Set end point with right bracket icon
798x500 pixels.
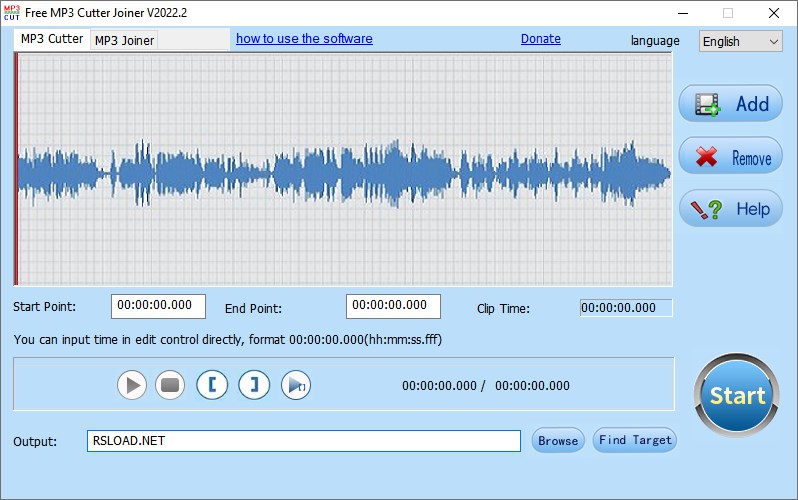click(x=254, y=385)
